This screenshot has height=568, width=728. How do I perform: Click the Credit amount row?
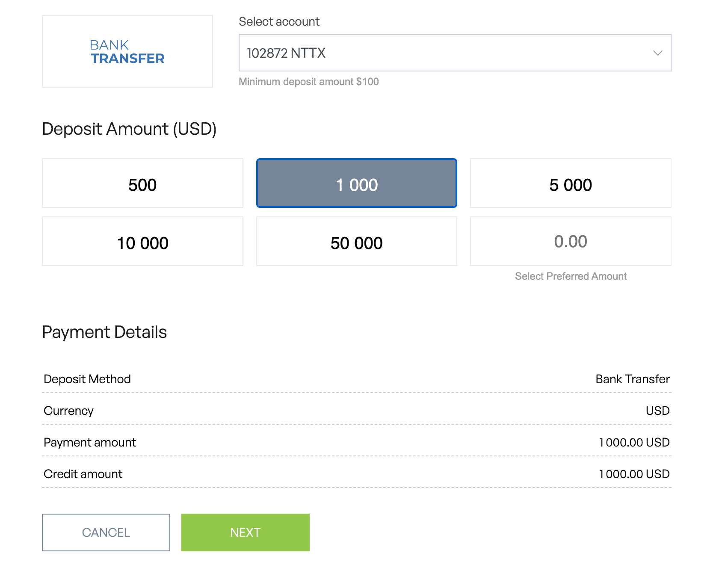tap(356, 473)
